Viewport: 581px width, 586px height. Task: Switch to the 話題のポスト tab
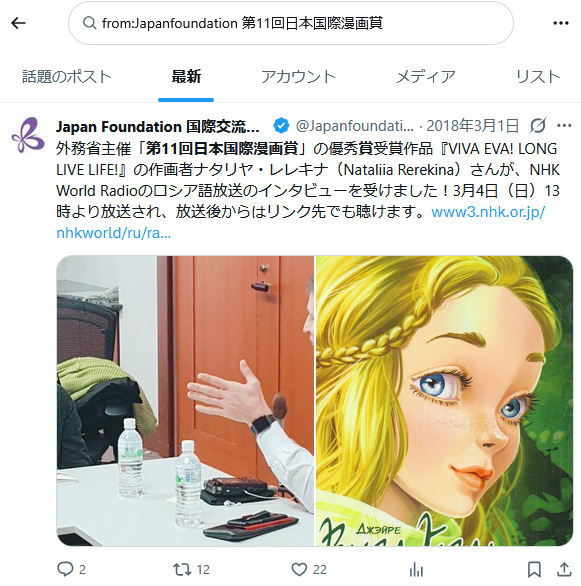tap(67, 77)
